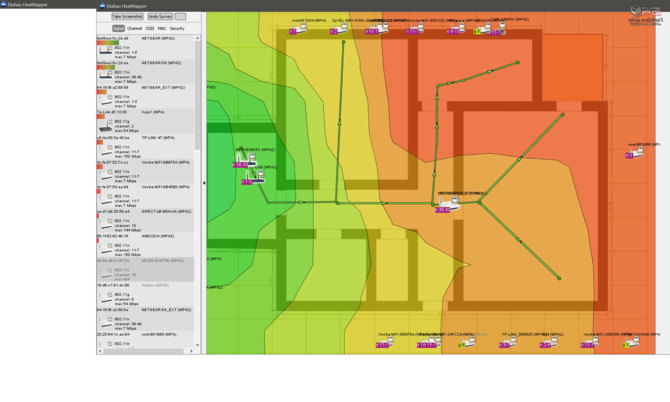The height and width of the screenshot is (402, 670).
Task: Click the yellow-tagged access point at map top
Action: (x=484, y=29)
